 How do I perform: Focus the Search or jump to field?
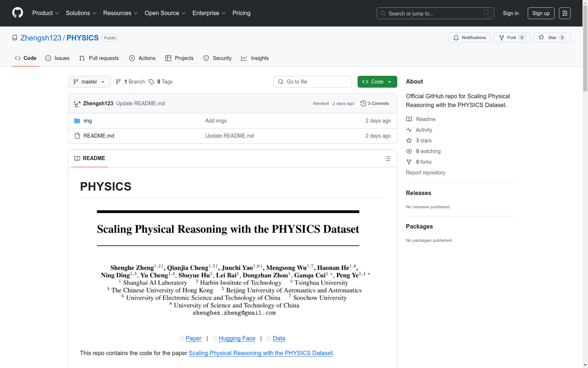coord(435,13)
